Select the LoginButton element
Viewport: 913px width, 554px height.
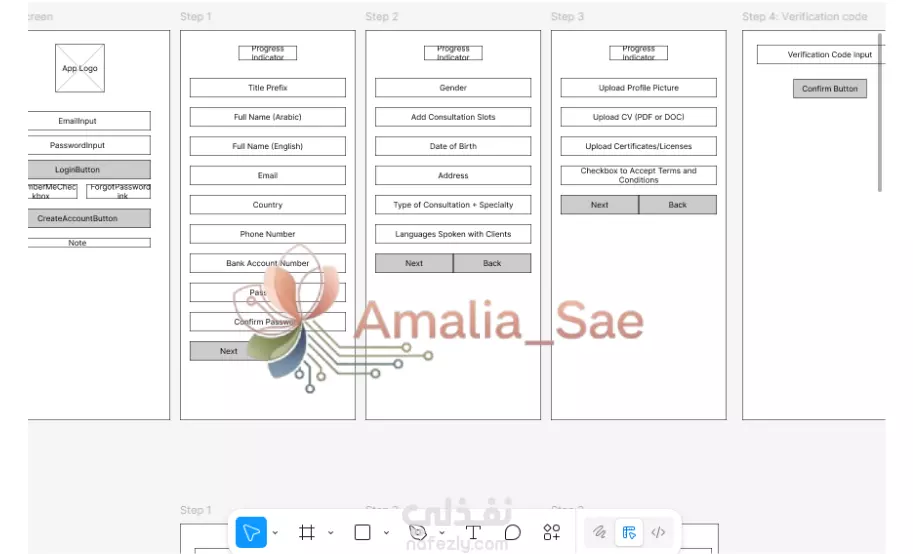[89, 170]
